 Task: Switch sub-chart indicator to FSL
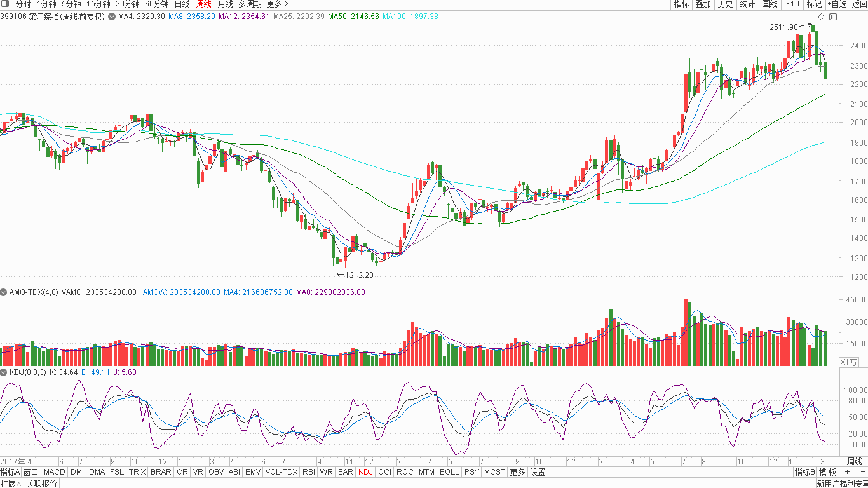click(117, 472)
